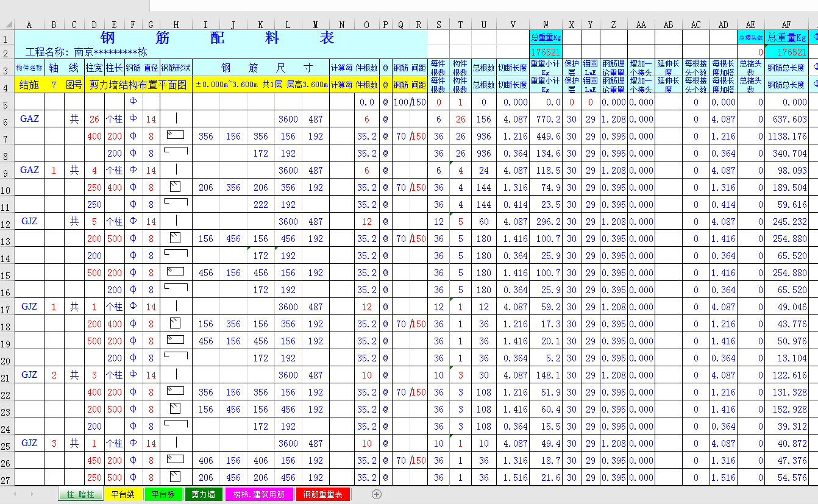Open the red 钢筋重量表 sheet

point(324,495)
